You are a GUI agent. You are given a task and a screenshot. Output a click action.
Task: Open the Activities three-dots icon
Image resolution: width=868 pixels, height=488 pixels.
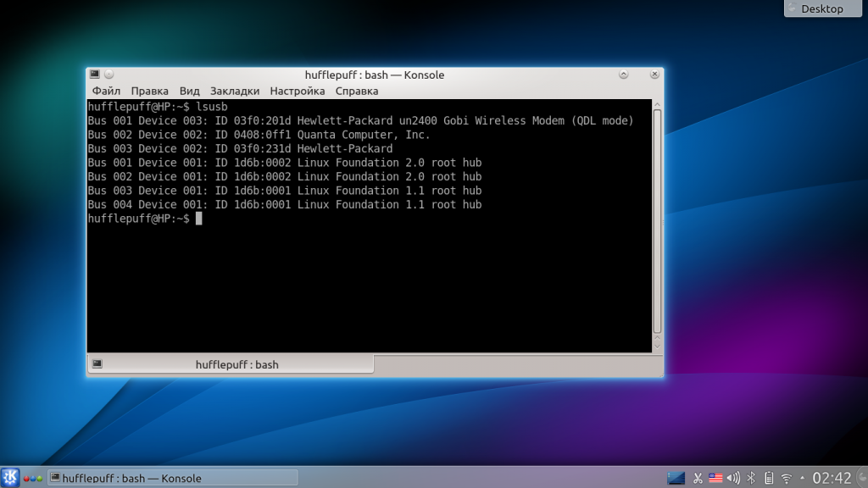click(33, 478)
